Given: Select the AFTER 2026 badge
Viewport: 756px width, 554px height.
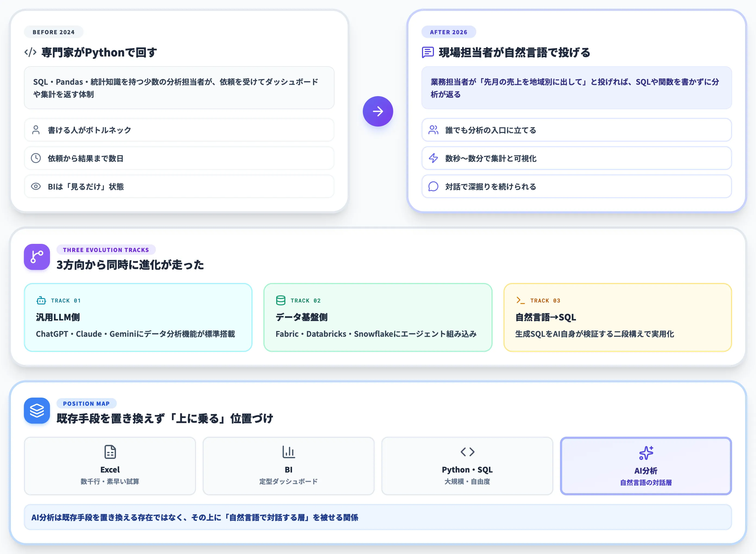Looking at the screenshot, I should (449, 32).
